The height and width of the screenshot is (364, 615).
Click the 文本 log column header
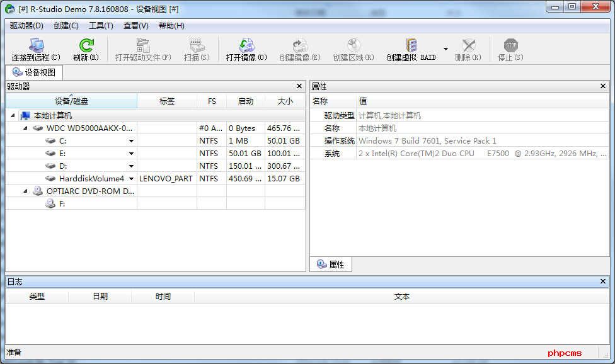401,296
